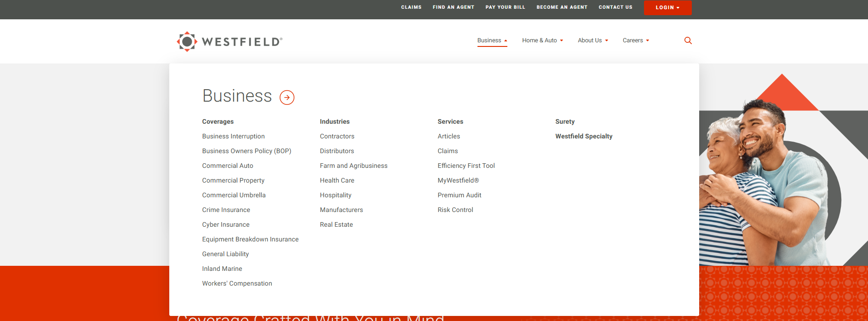The height and width of the screenshot is (321, 868).
Task: Select Business Owners Policy (BOP) coverage
Action: [x=247, y=151]
